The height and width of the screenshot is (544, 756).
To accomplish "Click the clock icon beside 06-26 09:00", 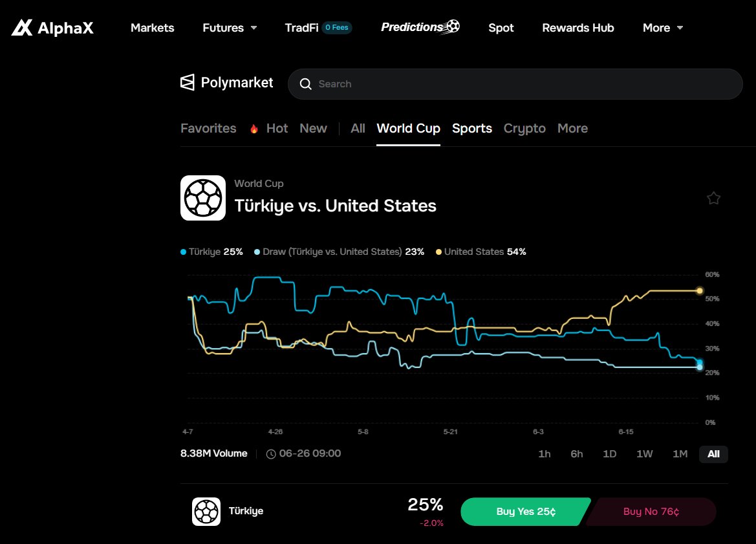I will 271,454.
